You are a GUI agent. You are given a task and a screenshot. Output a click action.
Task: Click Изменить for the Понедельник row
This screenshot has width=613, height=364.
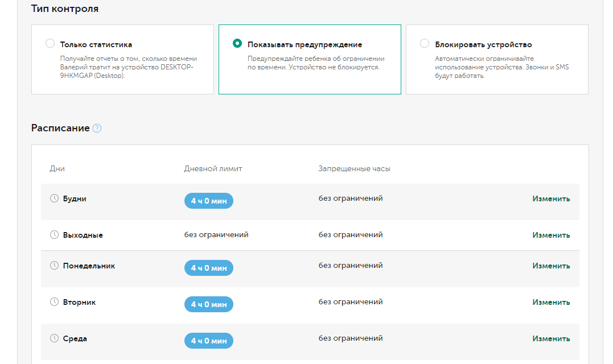[551, 266]
